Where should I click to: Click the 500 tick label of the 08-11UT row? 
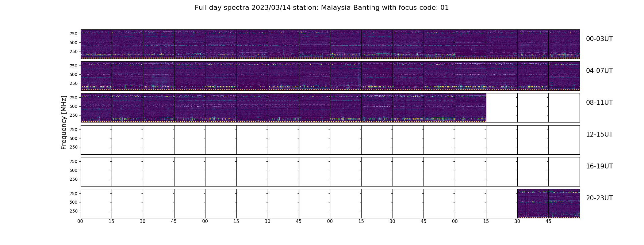coord(73,106)
